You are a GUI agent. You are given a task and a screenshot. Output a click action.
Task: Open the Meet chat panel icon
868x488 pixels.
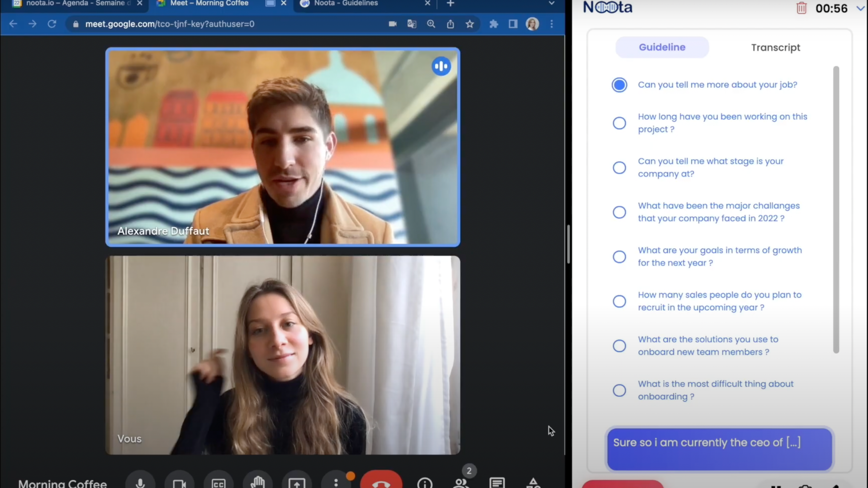[x=497, y=482]
